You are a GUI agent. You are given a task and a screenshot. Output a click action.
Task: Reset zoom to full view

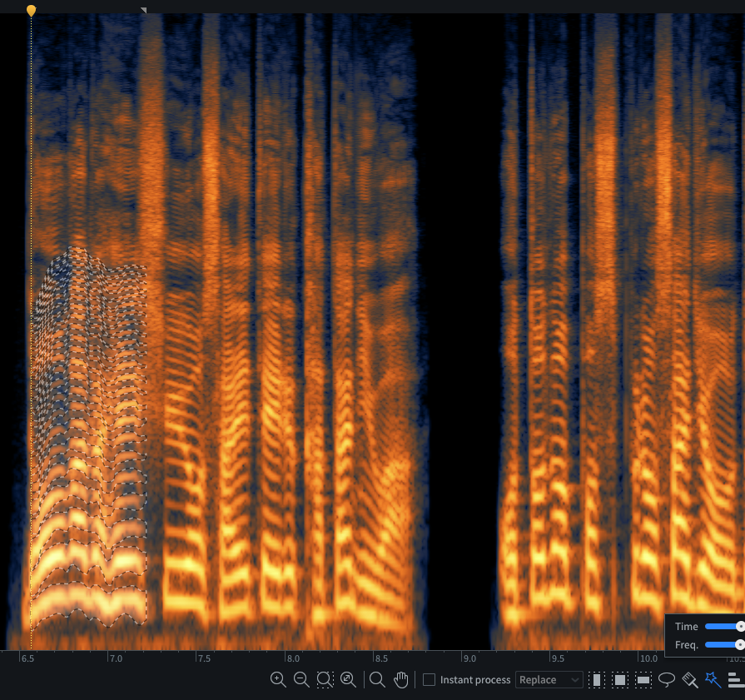(348, 680)
